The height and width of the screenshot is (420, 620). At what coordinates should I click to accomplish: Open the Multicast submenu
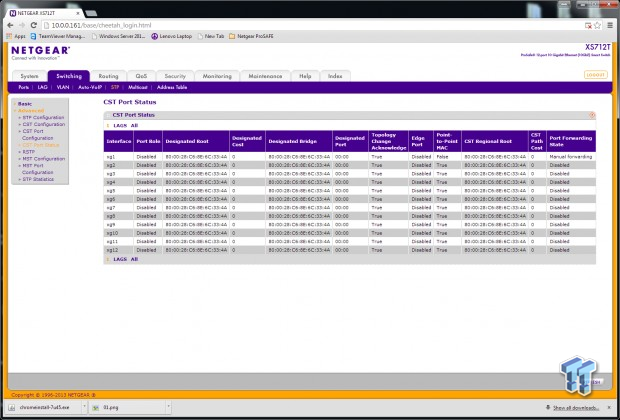(x=138, y=87)
